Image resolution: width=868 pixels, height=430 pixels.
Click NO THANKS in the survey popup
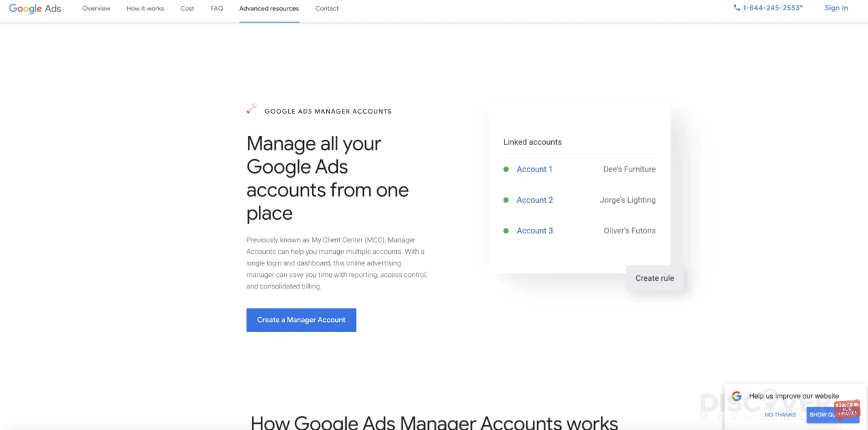point(780,415)
